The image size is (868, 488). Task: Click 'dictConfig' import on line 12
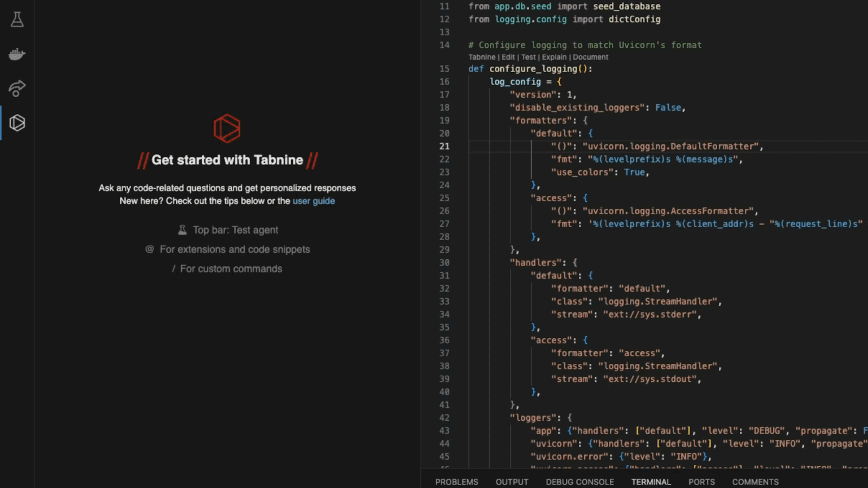[634, 20]
